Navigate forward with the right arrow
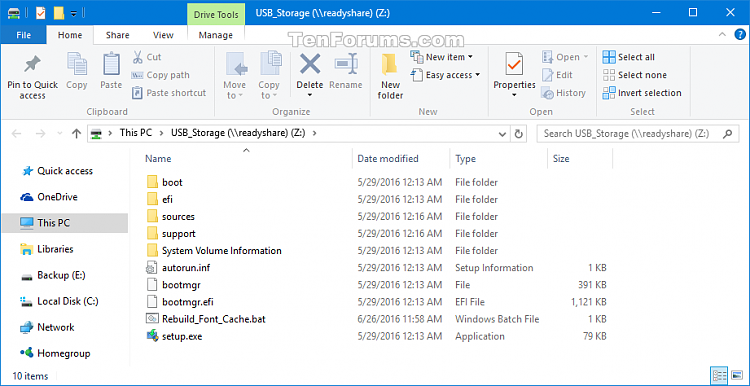 (x=42, y=134)
